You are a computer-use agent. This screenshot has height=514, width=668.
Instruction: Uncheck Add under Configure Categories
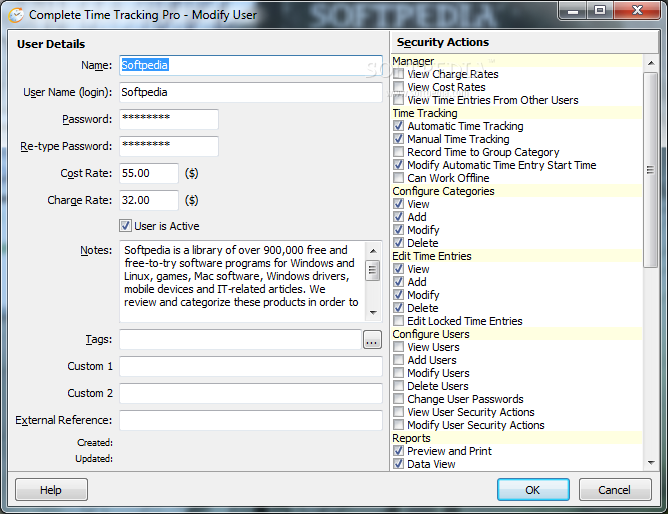click(398, 217)
